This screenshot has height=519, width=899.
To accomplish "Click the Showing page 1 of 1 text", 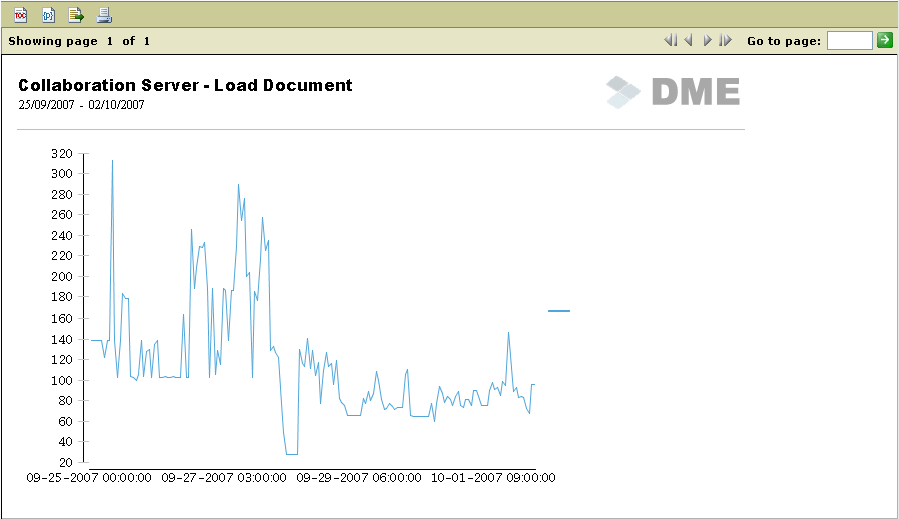I will tap(79, 41).
